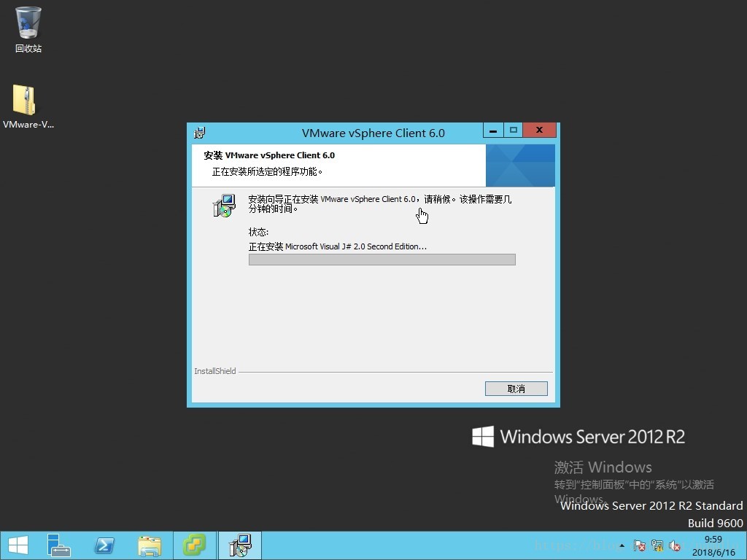Click the muted volume tray icon

click(x=674, y=545)
